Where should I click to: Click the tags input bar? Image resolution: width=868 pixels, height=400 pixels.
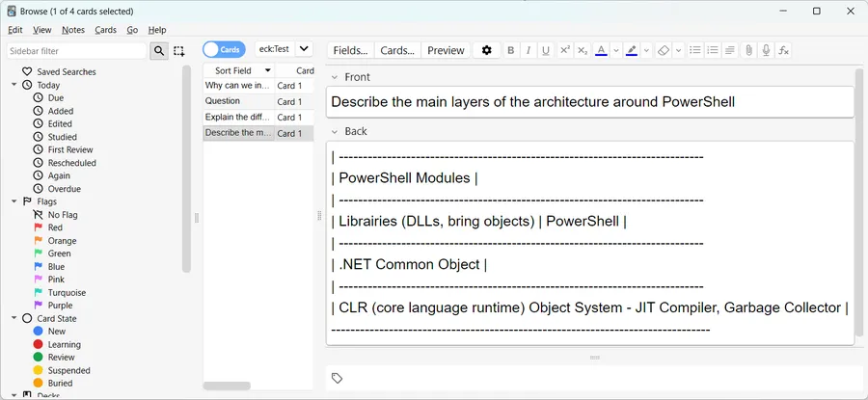coord(594,379)
